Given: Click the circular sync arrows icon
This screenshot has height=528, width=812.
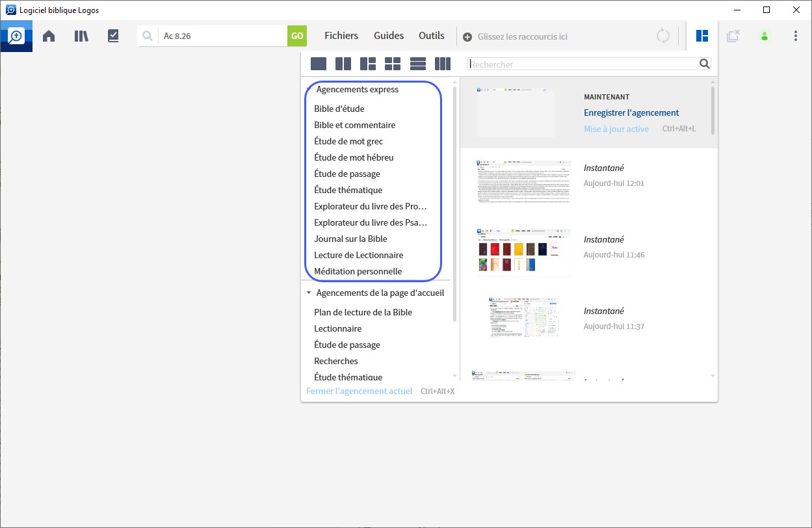Looking at the screenshot, I should point(663,36).
